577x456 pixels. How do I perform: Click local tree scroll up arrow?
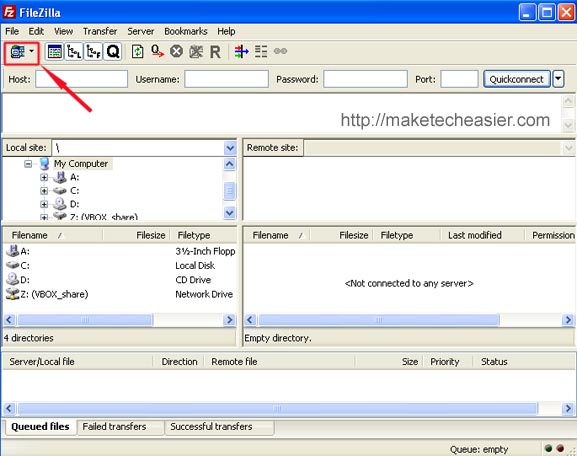[x=230, y=164]
